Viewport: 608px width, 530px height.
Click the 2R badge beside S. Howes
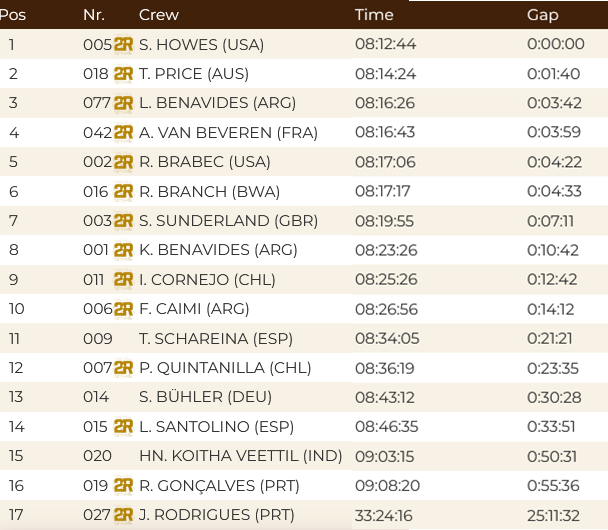[x=124, y=44]
